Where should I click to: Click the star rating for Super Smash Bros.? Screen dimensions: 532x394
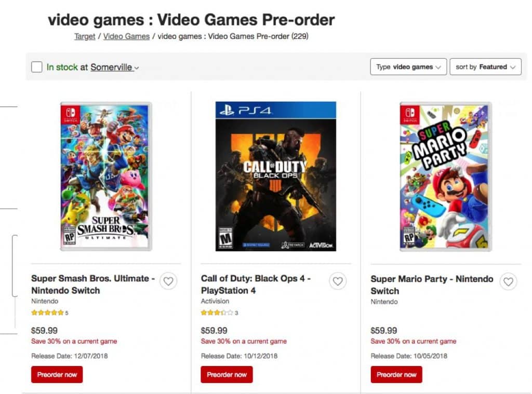tap(47, 313)
